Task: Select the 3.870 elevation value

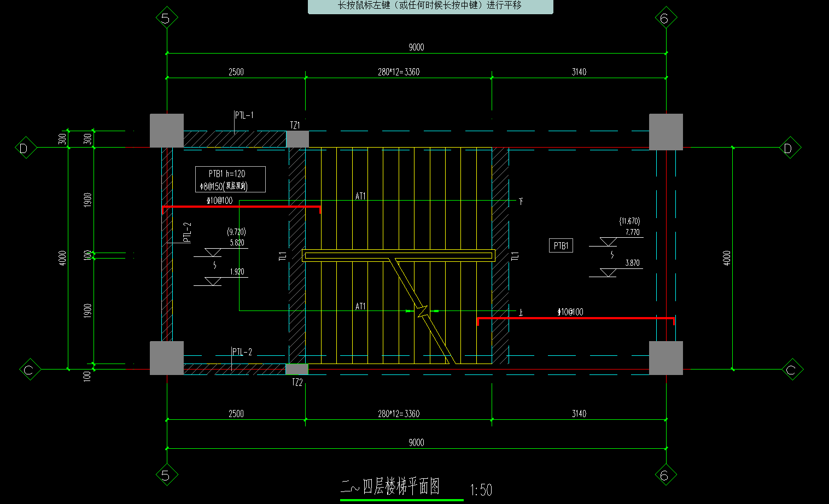Action: pos(633,263)
